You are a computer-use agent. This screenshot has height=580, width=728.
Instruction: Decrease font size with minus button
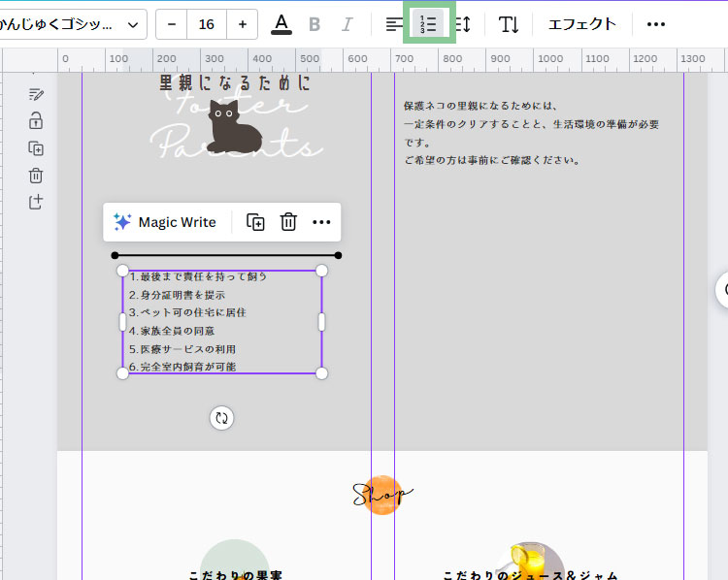coord(172,24)
